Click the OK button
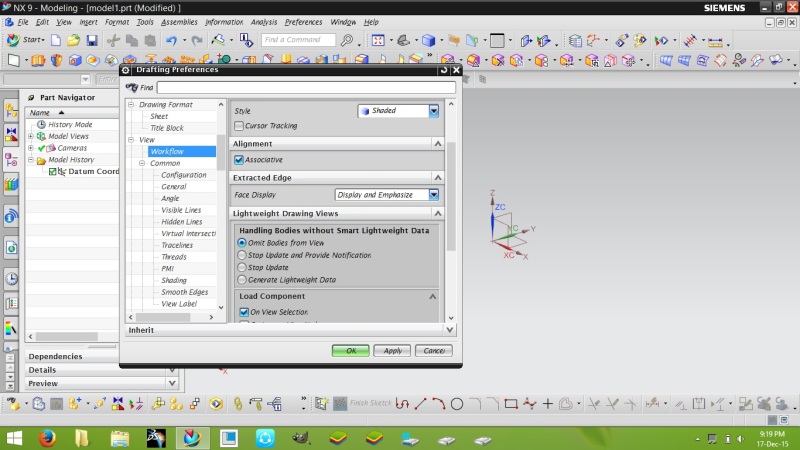The image size is (800, 450). [351, 351]
